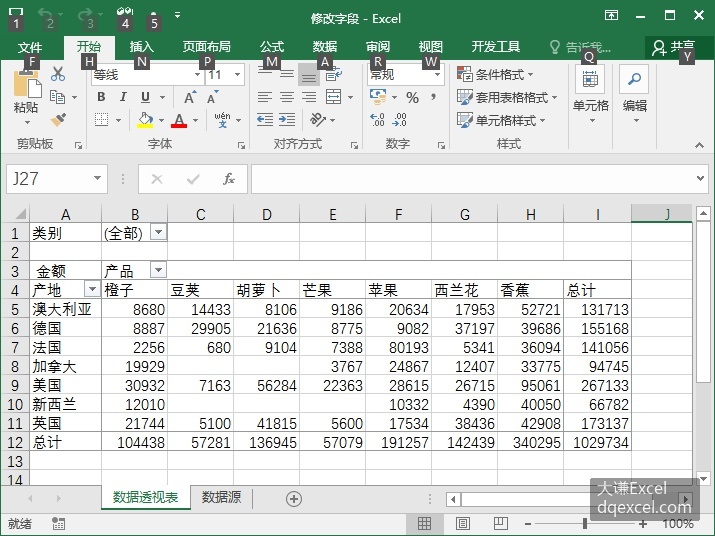Switch to Normal view icon
Screen dimensions: 715x536
tap(425, 523)
